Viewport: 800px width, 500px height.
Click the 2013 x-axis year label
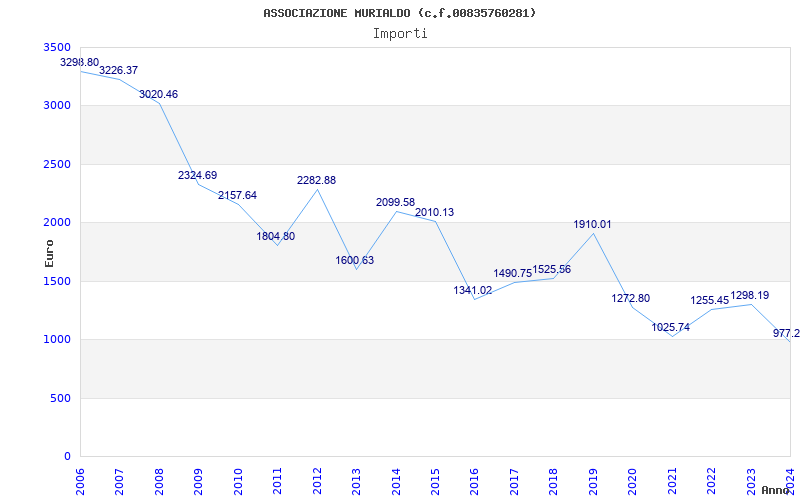tap(356, 482)
